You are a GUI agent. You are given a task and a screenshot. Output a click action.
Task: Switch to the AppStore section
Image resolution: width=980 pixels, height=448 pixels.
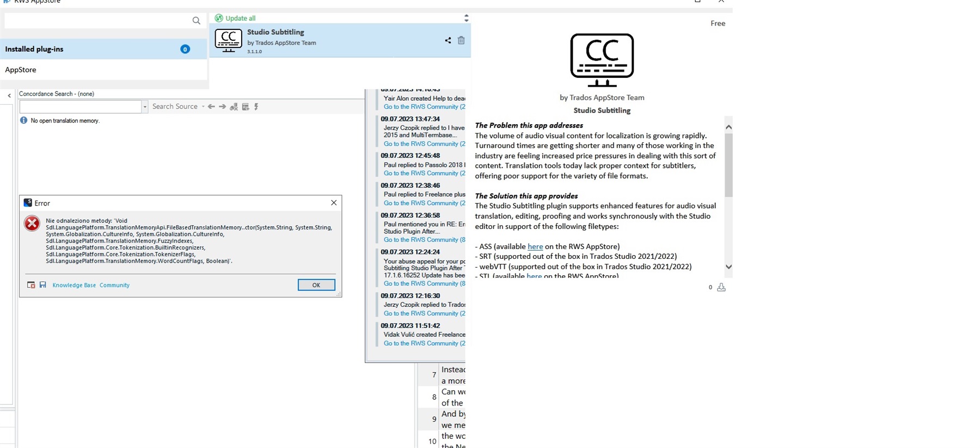103,70
